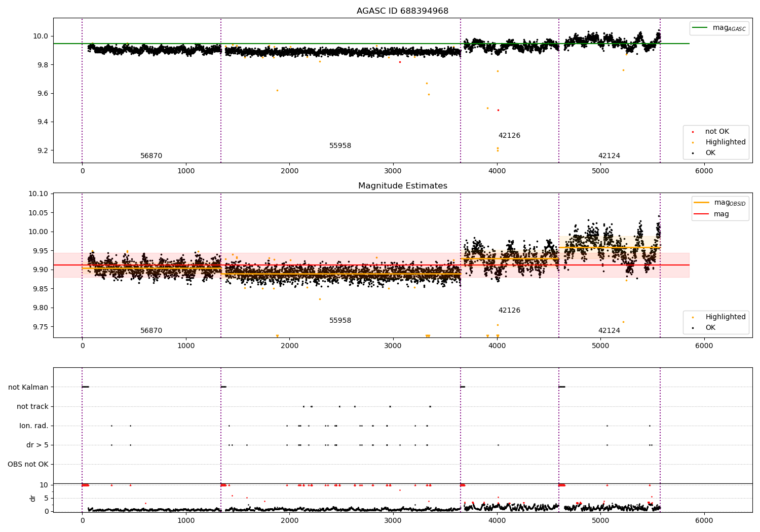Click the 'not track' row label
This screenshot has width=760, height=532.
click(32, 407)
